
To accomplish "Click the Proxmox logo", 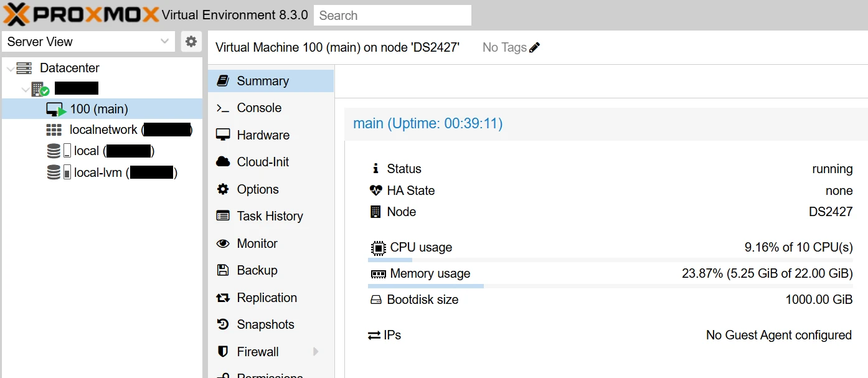I will pos(81,15).
